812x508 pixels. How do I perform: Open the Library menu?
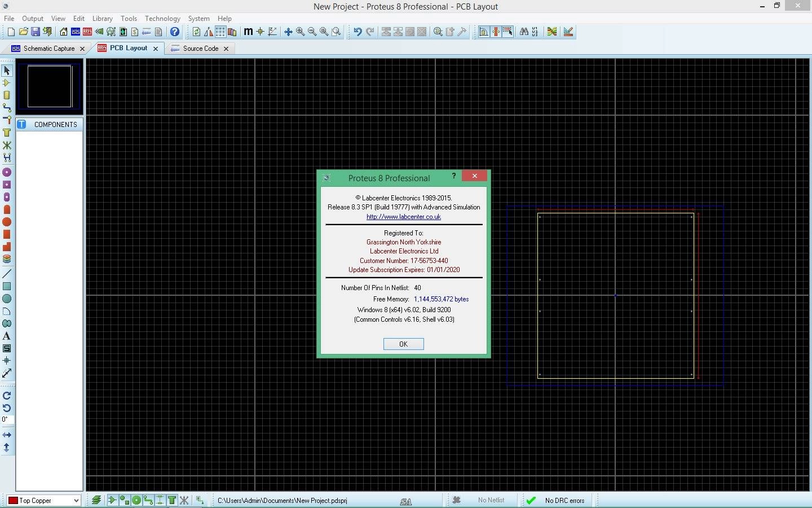(x=102, y=18)
